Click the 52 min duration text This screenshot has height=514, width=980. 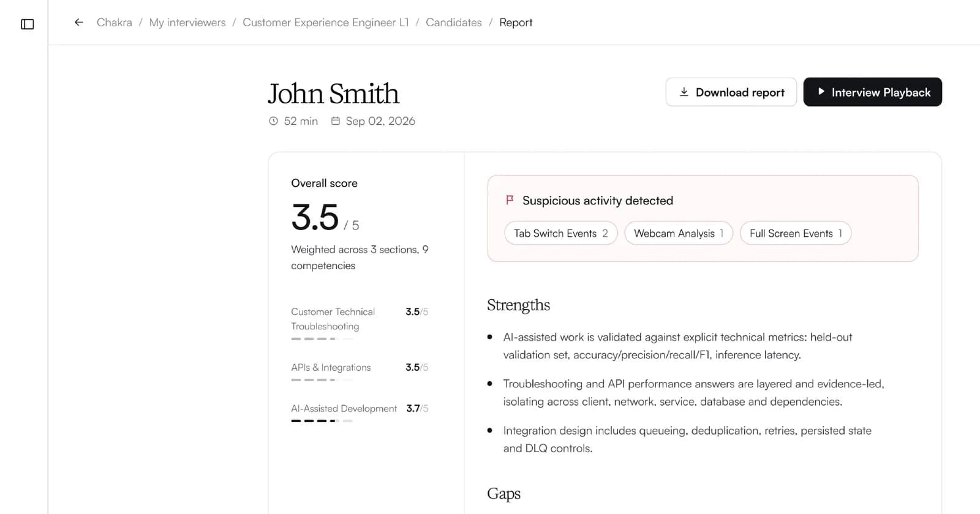click(x=301, y=121)
